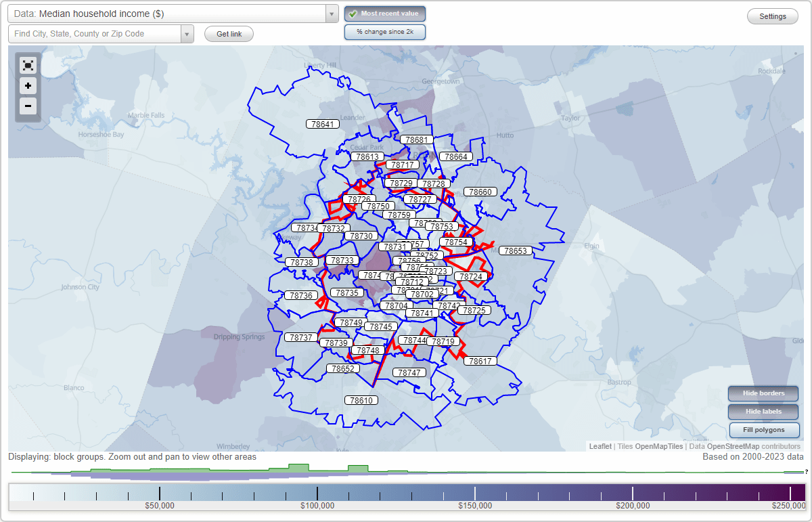Open the Settings button

(773, 17)
